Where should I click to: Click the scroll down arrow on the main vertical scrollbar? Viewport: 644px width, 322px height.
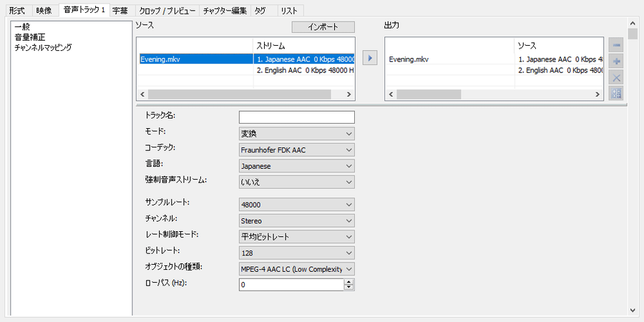633,310
